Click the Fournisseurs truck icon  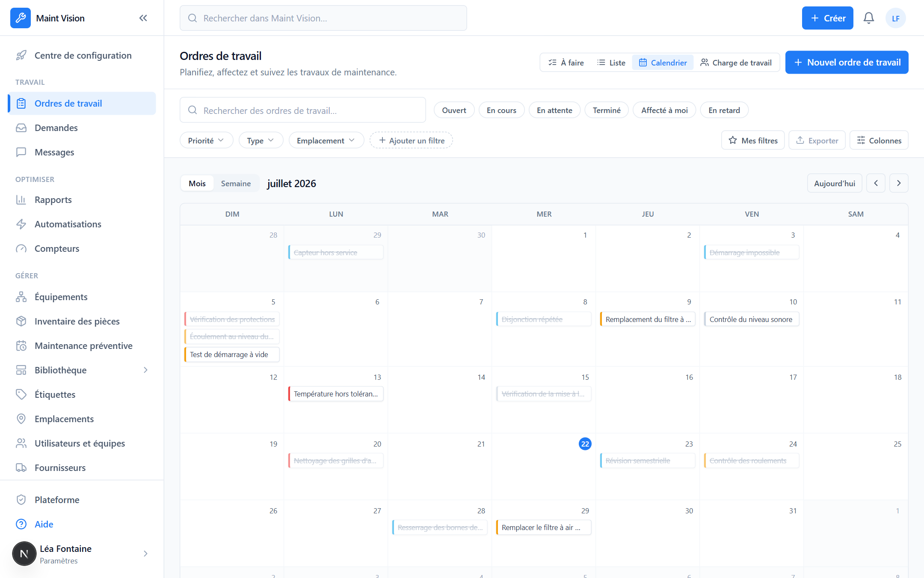(x=21, y=468)
